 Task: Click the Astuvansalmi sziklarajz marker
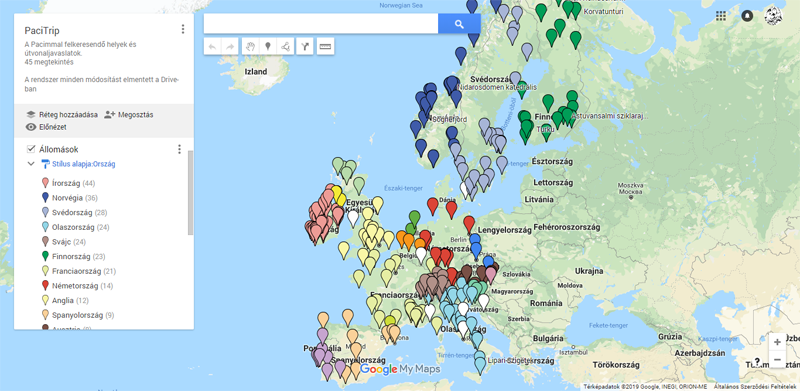point(566,115)
